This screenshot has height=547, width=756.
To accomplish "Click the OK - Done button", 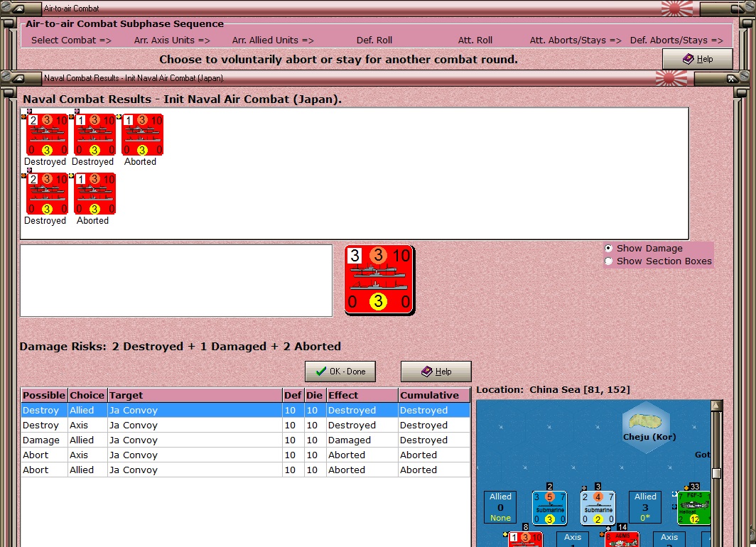I will pyautogui.click(x=340, y=372).
